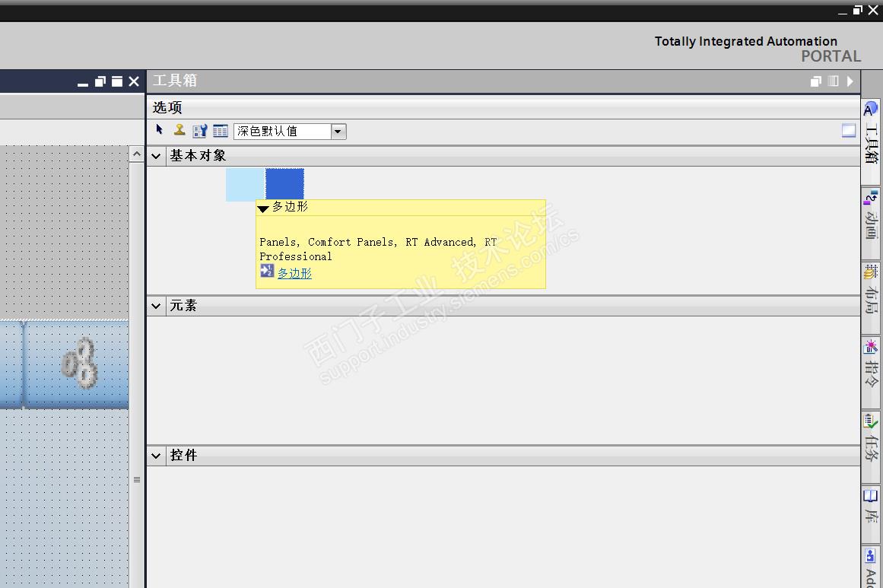Collapse the 多边形 tooltip triangle
This screenshot has width=883, height=588.
[x=263, y=209]
